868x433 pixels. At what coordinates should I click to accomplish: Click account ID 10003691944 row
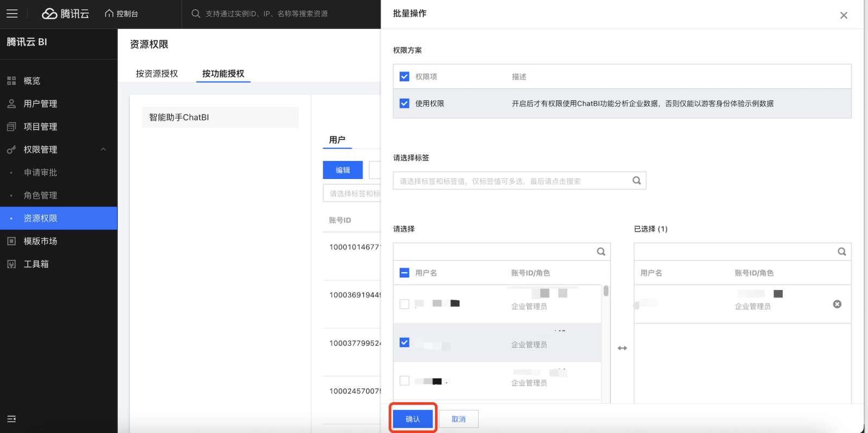tap(355, 295)
